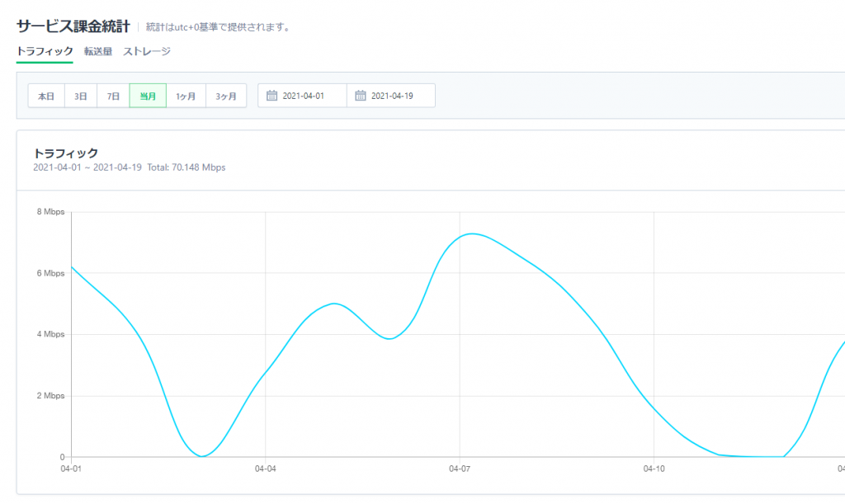Select the highlighted 当月 period button
The image size is (845, 504).
pos(148,96)
